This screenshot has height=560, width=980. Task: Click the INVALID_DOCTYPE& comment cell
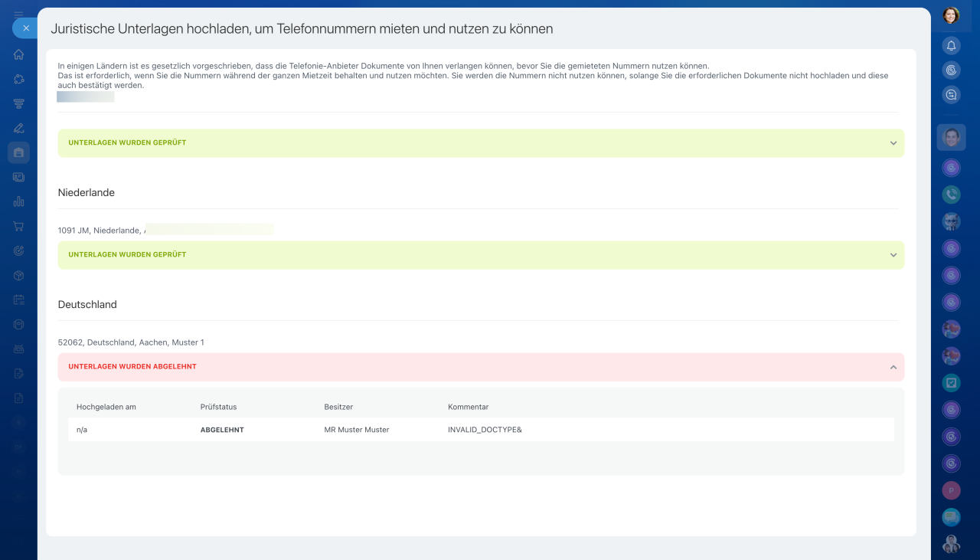pyautogui.click(x=485, y=430)
